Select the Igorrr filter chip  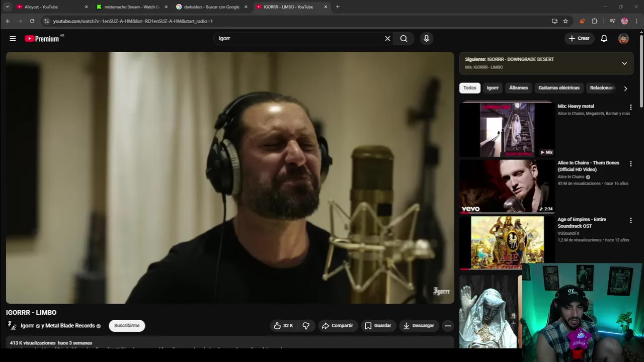click(x=493, y=88)
